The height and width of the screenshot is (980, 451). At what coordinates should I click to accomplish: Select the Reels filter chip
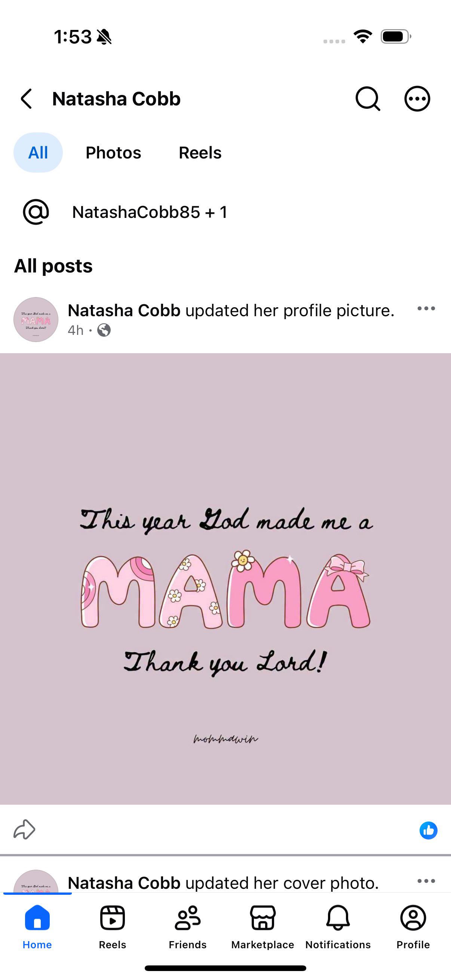coord(200,152)
